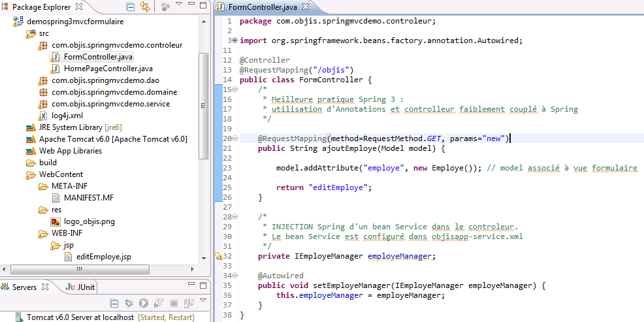Image resolution: width=644 pixels, height=322 pixels.
Task: Click Package Explorer horizontal scrollbar thumb
Action: tap(79, 270)
